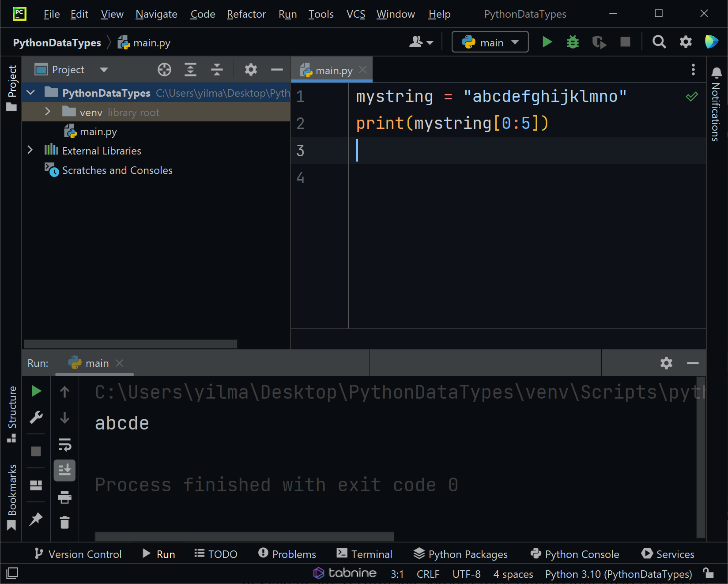Open TODO tool window
The height and width of the screenshot is (584, 728).
point(216,554)
